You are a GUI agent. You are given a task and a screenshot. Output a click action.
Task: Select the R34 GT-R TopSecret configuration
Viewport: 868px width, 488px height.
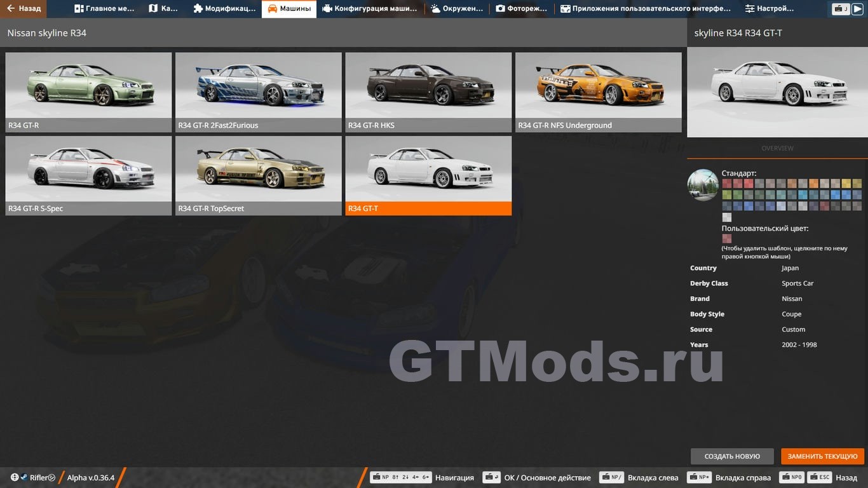click(259, 175)
